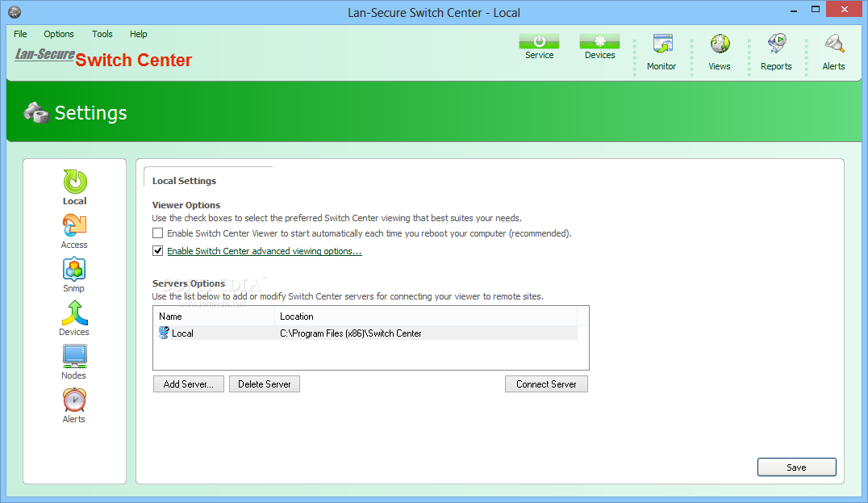The height and width of the screenshot is (503, 868).
Task: Click the Local server row icon
Action: (x=164, y=333)
